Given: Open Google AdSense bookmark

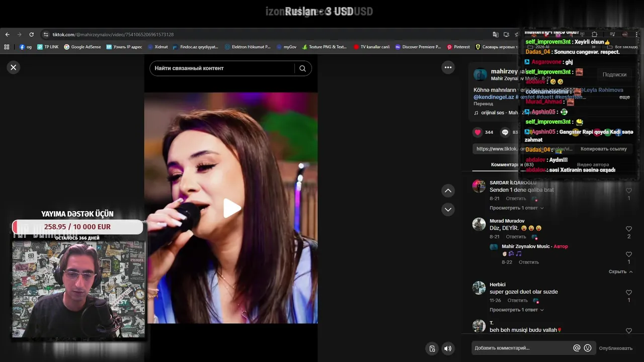Looking at the screenshot, I should [83, 47].
